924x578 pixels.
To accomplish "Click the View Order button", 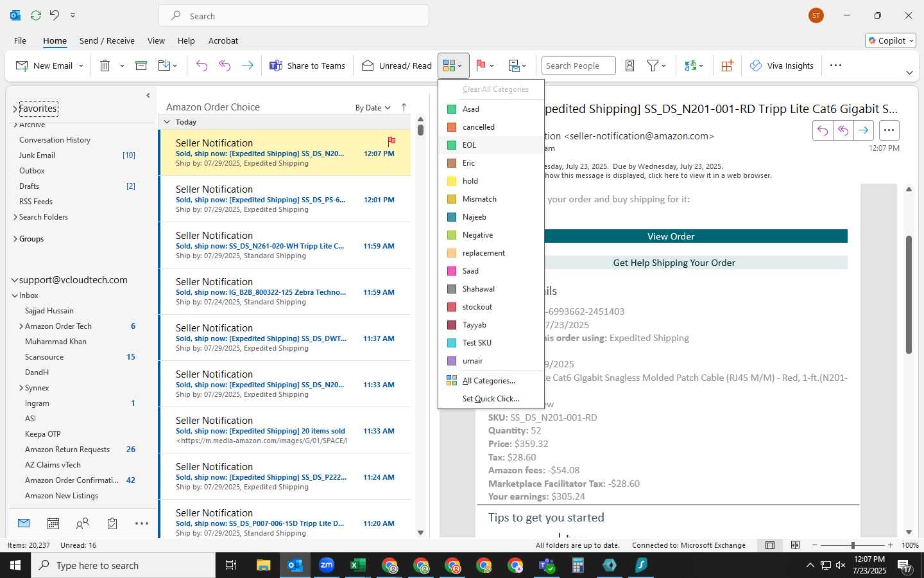I will [671, 236].
